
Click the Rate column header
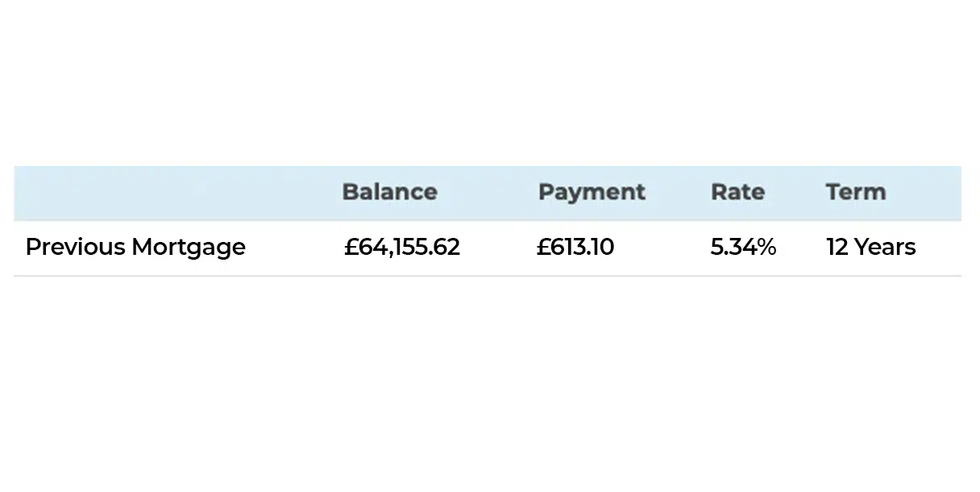click(737, 192)
